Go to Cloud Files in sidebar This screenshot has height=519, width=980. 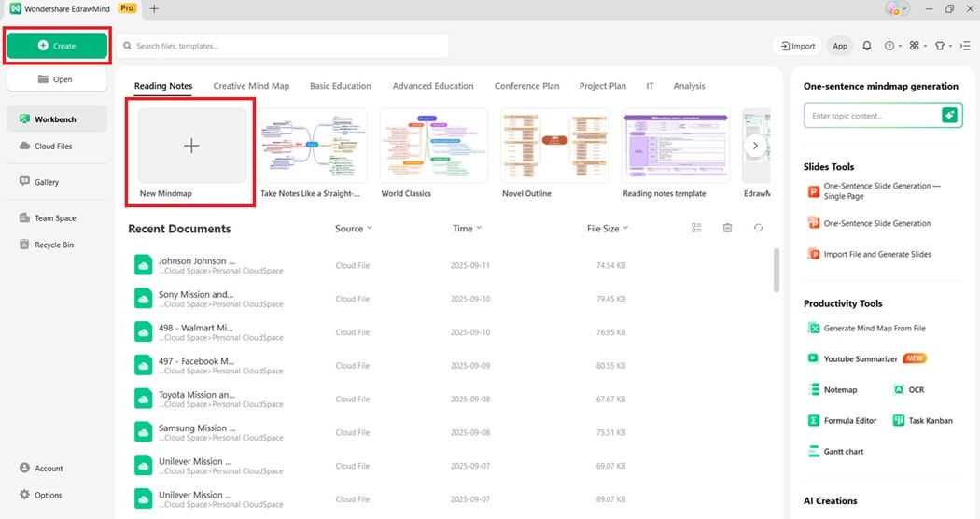coord(46,146)
